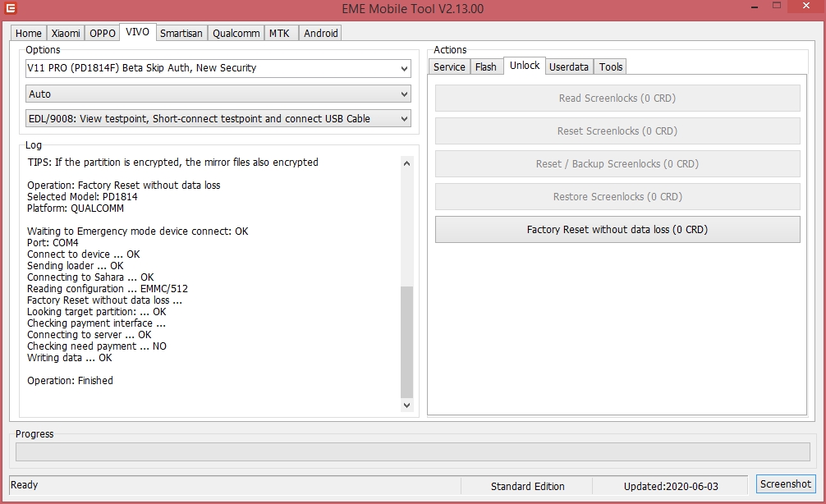The height and width of the screenshot is (504, 826).
Task: Click the log scrollbar down arrow
Action: pos(406,405)
